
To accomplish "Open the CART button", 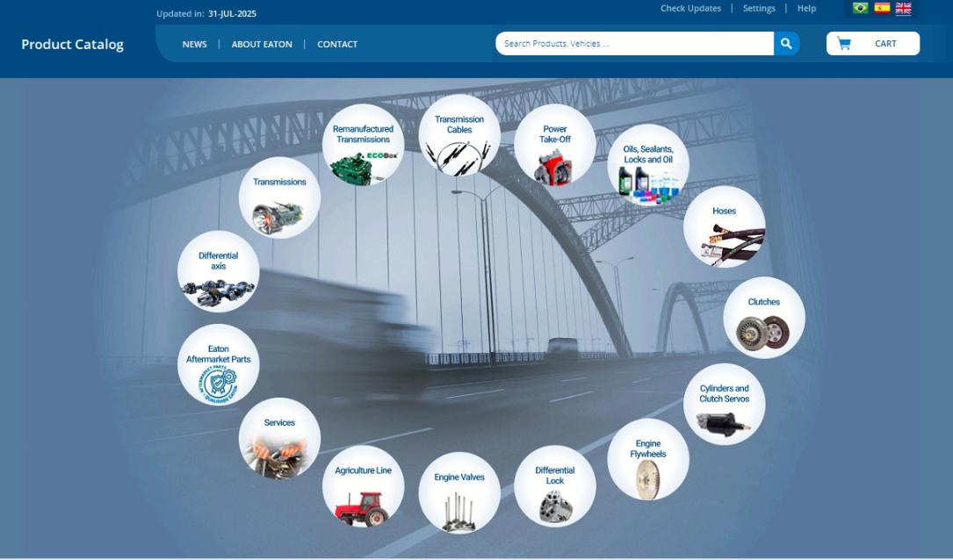I will tap(873, 44).
